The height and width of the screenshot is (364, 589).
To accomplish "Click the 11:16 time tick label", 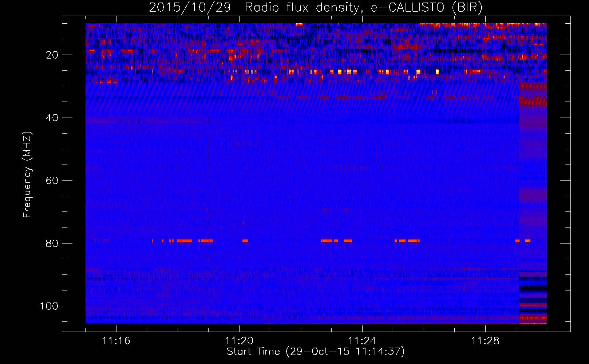I will [x=116, y=341].
